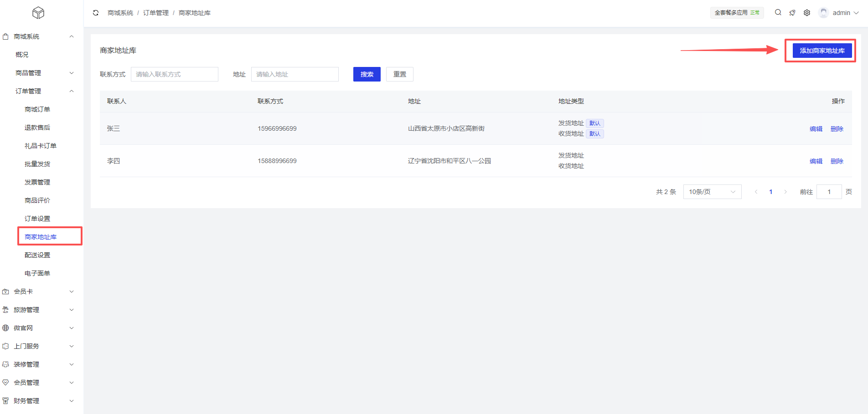Go to 商城订单 in sidebar
The height and width of the screenshot is (414, 868).
(x=37, y=109)
